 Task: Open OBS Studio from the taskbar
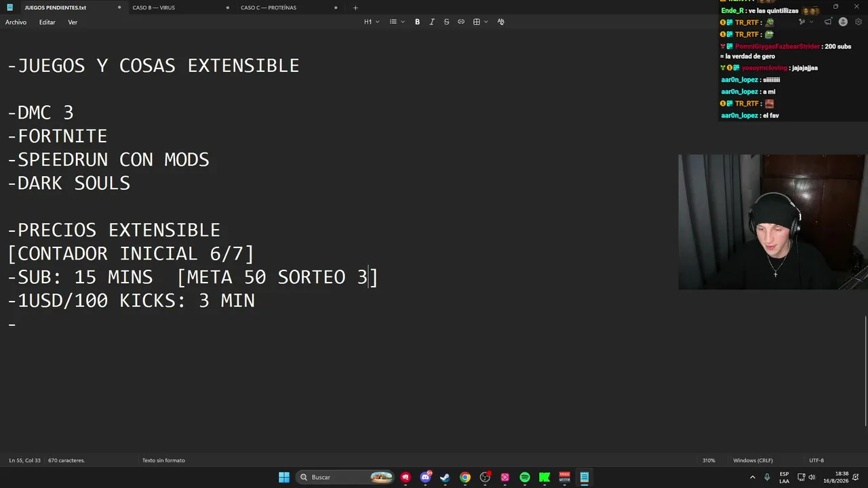[x=485, y=477]
